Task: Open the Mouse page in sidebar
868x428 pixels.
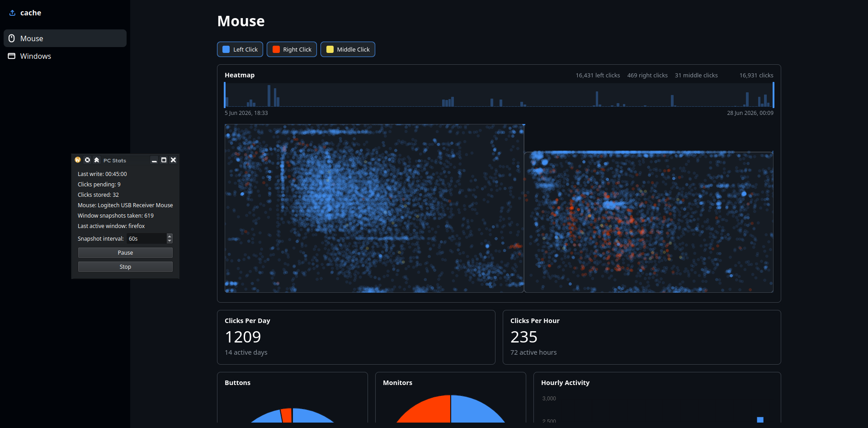Action: (65, 38)
